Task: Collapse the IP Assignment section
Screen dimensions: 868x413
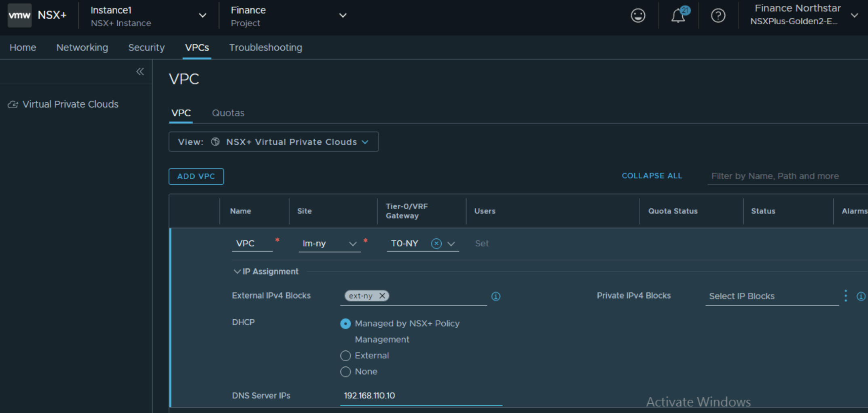Action: coord(237,272)
